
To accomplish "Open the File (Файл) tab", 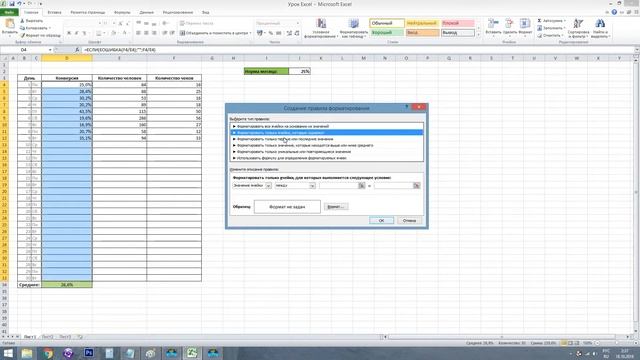I will point(9,13).
